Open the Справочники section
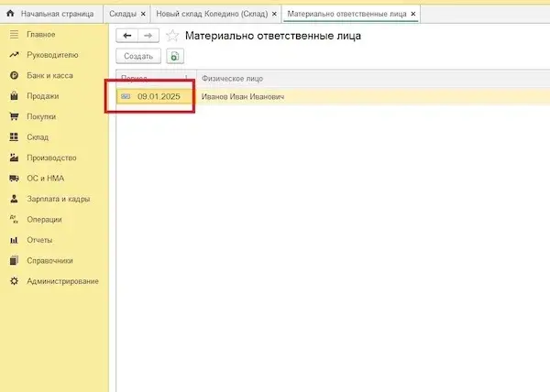 [x=49, y=260]
